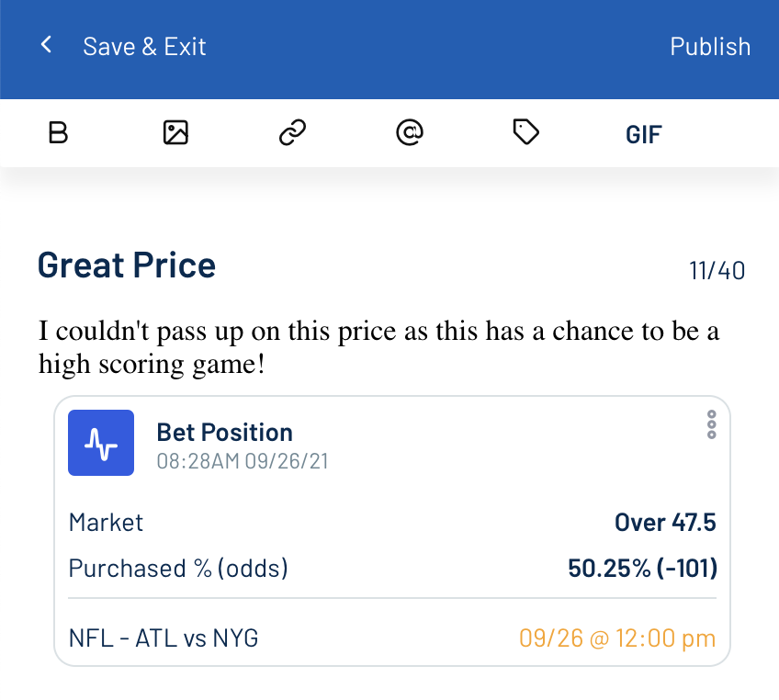Insert an image into the post
Image resolution: width=779 pixels, height=700 pixels.
[175, 132]
